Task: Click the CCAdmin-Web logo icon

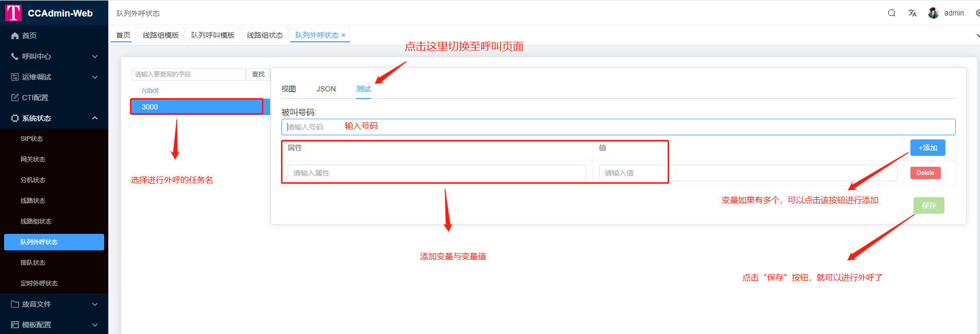Action: (13, 13)
